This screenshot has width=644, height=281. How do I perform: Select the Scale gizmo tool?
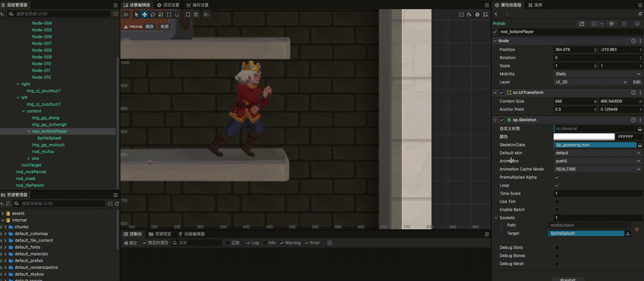pyautogui.click(x=161, y=15)
